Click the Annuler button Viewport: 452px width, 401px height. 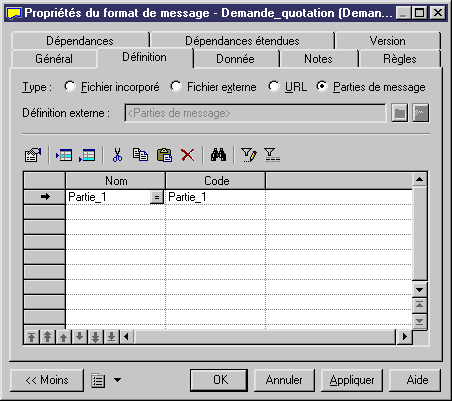coord(284,380)
